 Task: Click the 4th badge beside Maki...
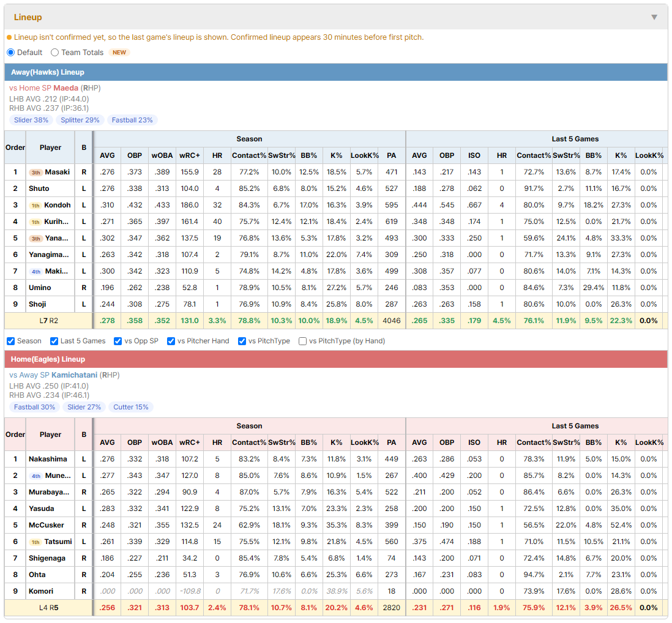36,272
